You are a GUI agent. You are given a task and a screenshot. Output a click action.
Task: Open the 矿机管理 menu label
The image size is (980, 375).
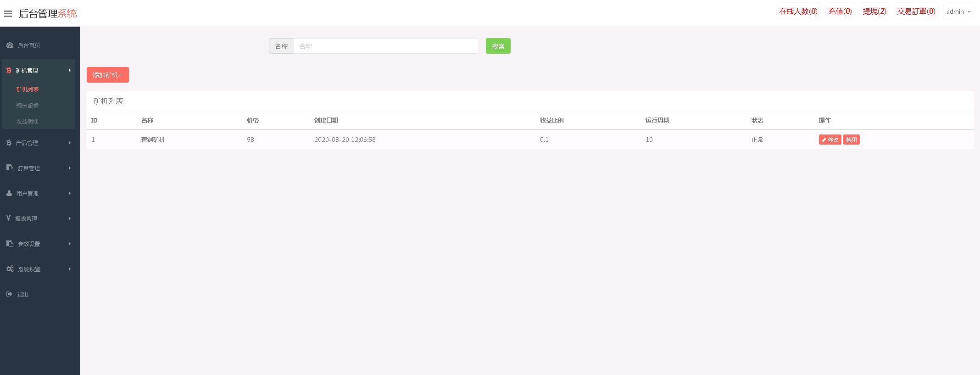tap(27, 71)
